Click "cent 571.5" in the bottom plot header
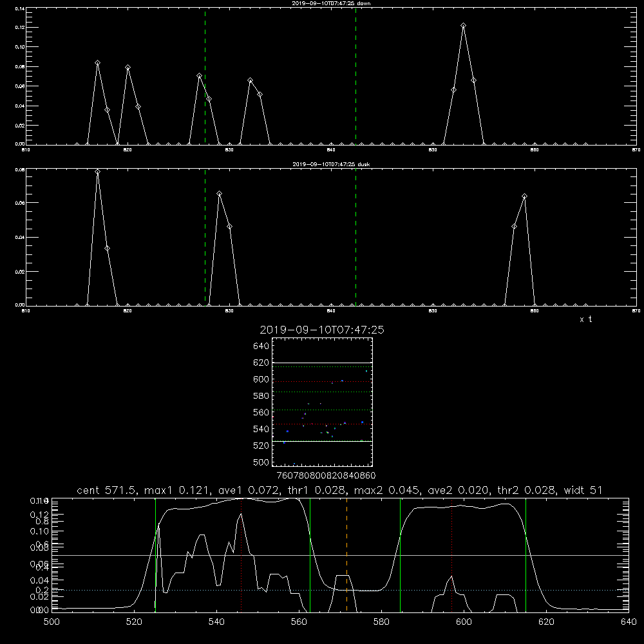 point(107,490)
